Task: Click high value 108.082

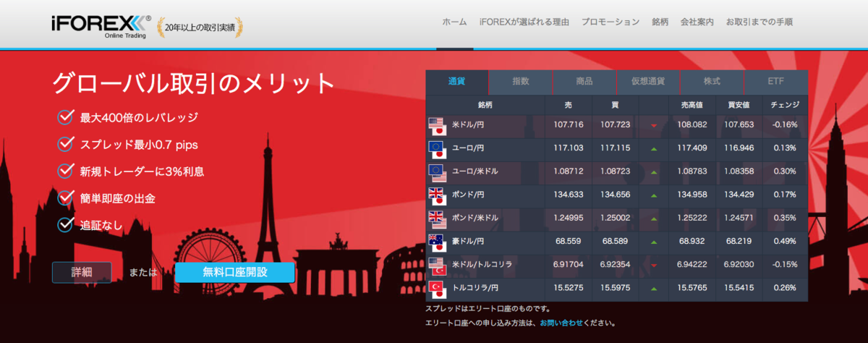Action: 692,125
